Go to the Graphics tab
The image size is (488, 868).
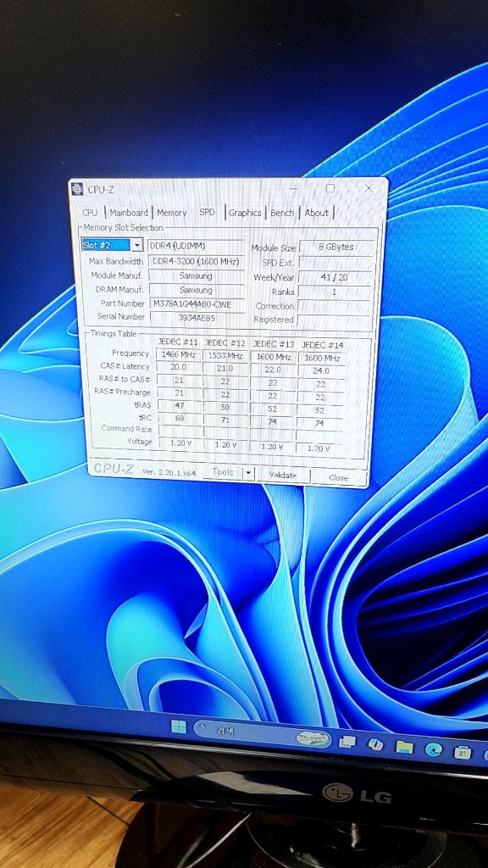coord(245,213)
